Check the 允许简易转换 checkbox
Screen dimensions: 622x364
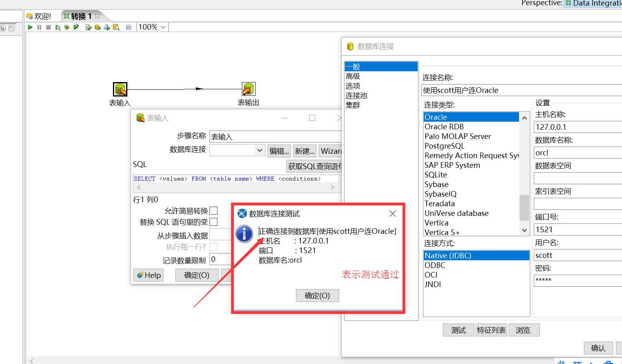[x=213, y=211]
